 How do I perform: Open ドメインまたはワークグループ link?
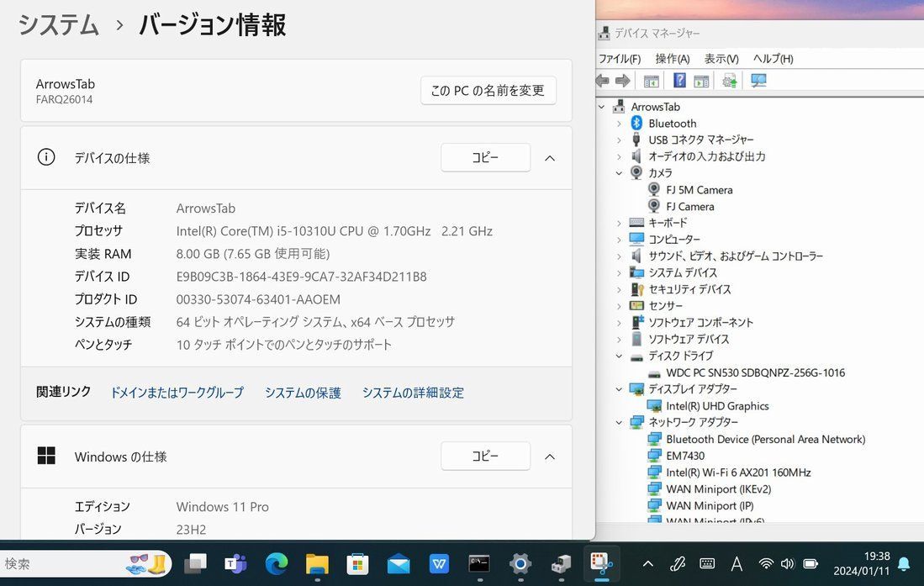[x=177, y=393]
